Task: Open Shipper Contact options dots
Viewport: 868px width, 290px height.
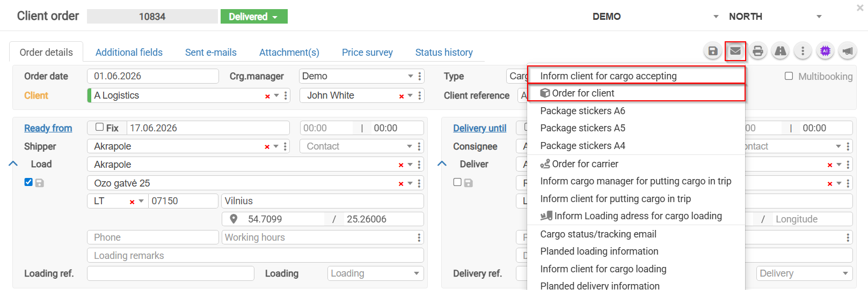Action: (419, 146)
